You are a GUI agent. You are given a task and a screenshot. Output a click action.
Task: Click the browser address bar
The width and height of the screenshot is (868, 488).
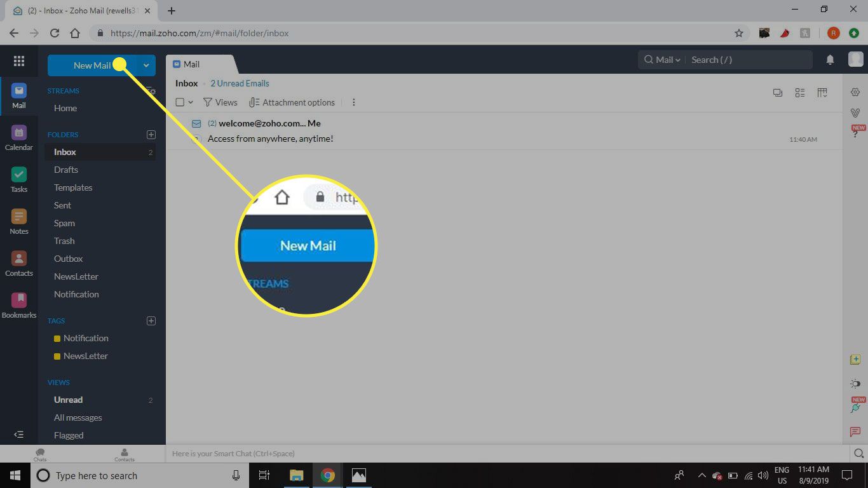[412, 33]
